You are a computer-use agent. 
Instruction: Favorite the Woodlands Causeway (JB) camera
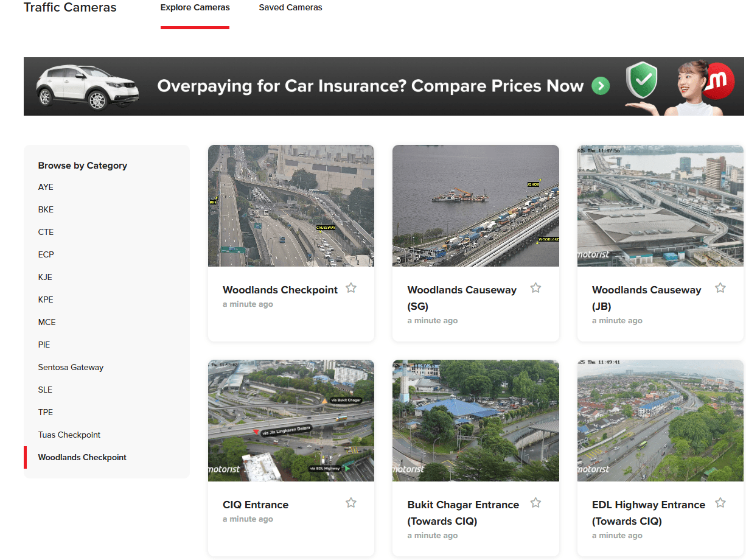click(720, 288)
